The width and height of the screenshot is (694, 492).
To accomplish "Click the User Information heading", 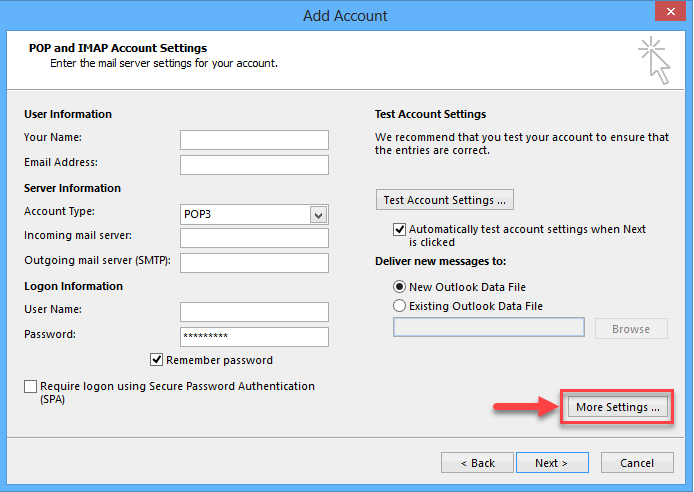I will (68, 114).
